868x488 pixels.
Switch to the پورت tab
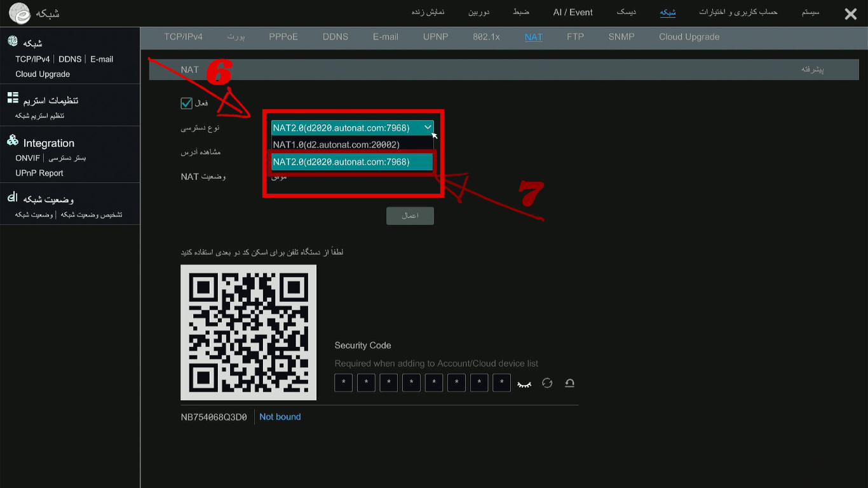point(236,37)
